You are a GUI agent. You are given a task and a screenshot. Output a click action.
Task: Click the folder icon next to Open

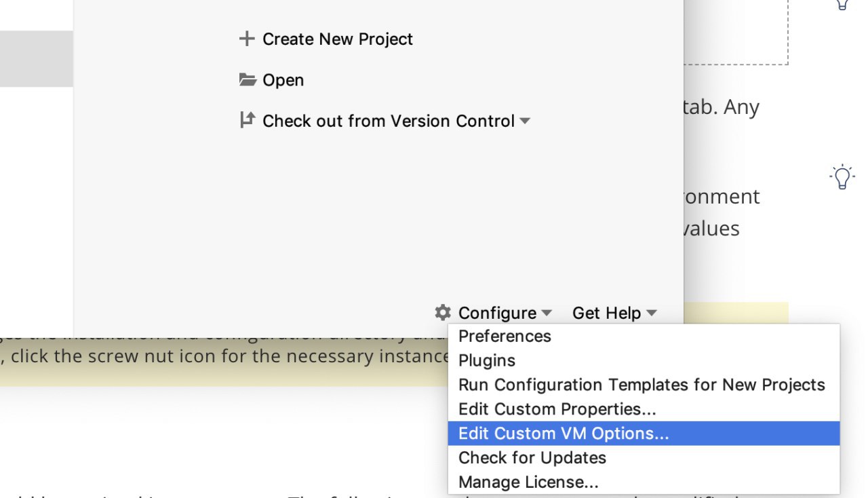click(248, 79)
